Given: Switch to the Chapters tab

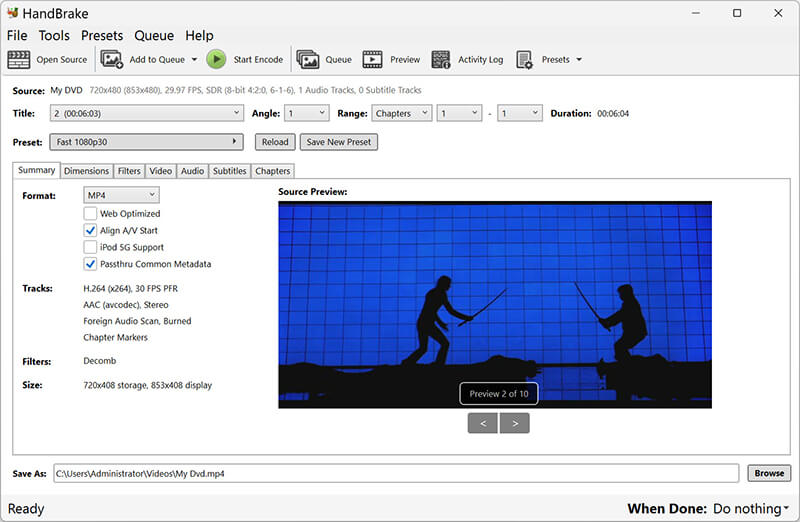Looking at the screenshot, I should coord(273,171).
